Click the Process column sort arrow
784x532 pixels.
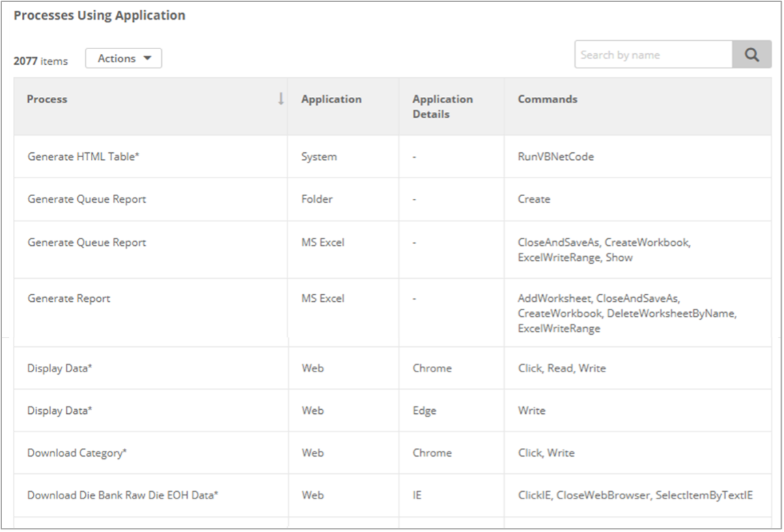(280, 99)
